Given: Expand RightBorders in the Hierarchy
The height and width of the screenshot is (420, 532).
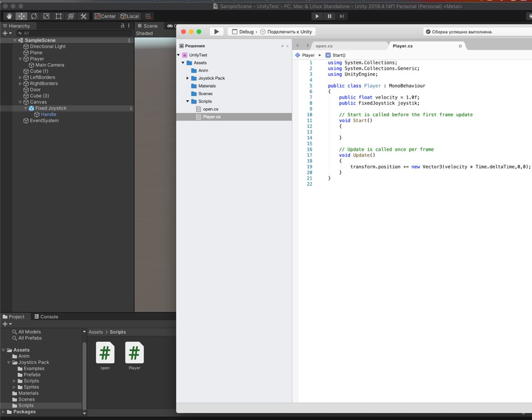Looking at the screenshot, I should click(x=20, y=84).
